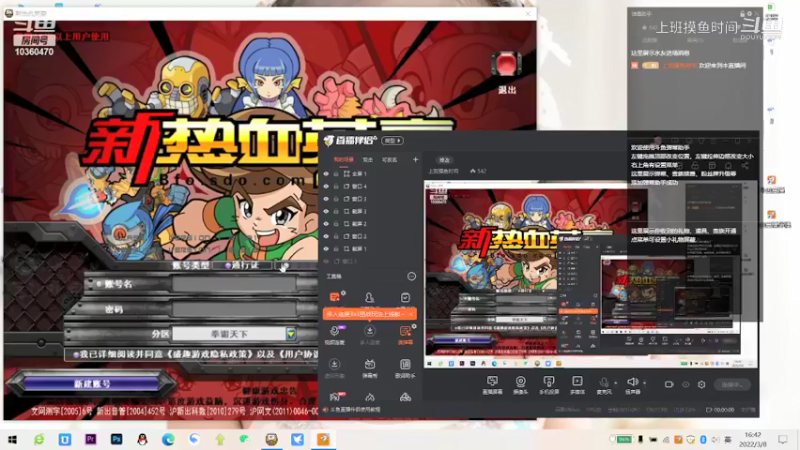The height and width of the screenshot is (450, 800).
Task: Toggle visibility of 窗口 4 source
Action: coord(326,186)
